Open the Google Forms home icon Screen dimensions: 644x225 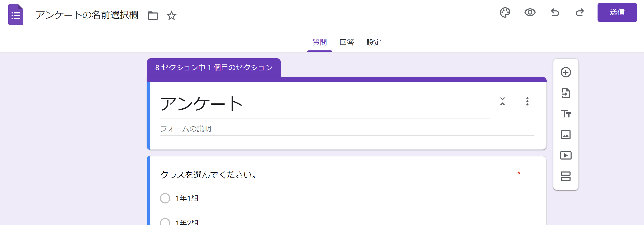pos(16,15)
